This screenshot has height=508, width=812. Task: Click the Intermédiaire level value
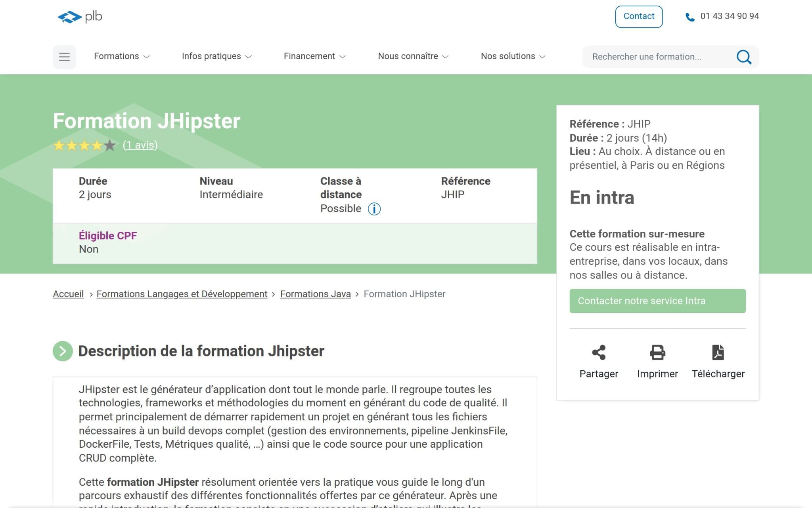pyautogui.click(x=231, y=194)
